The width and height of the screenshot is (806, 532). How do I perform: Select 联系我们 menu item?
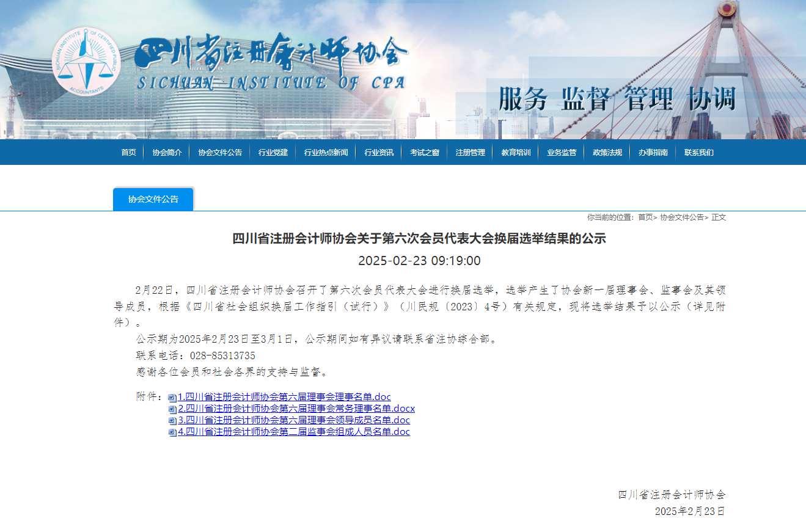click(x=698, y=152)
